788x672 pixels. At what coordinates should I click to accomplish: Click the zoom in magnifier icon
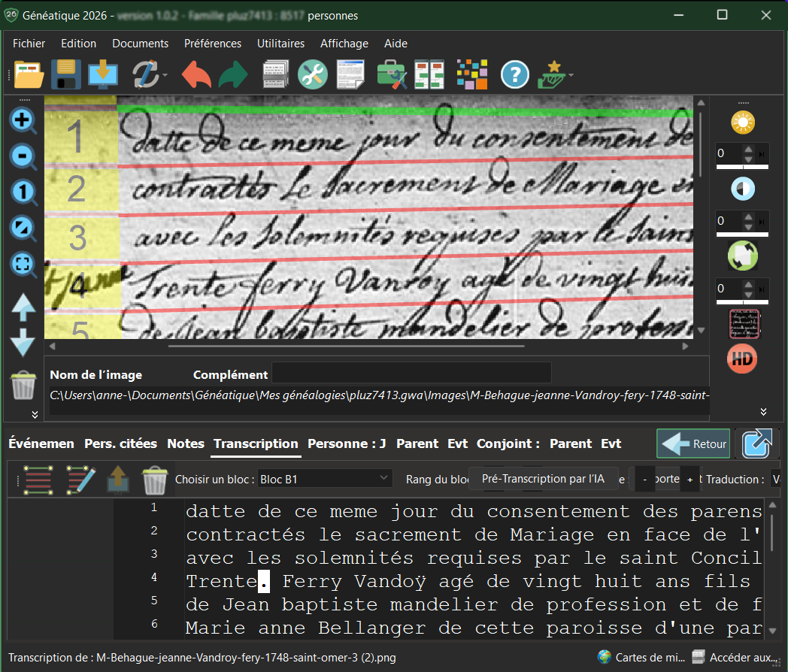[x=23, y=119]
